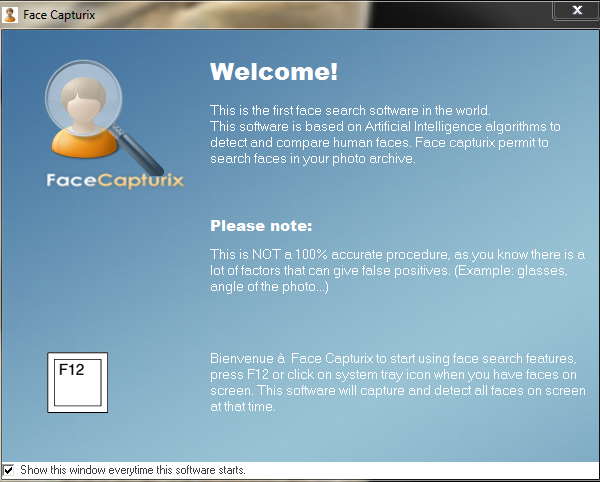Click the FaceCapturix logo text
Viewport: 600px width, 482px height.
115,181
